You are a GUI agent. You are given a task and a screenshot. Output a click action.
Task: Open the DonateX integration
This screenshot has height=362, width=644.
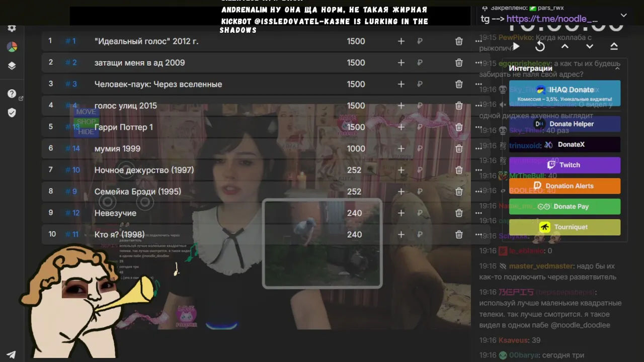pos(565,144)
